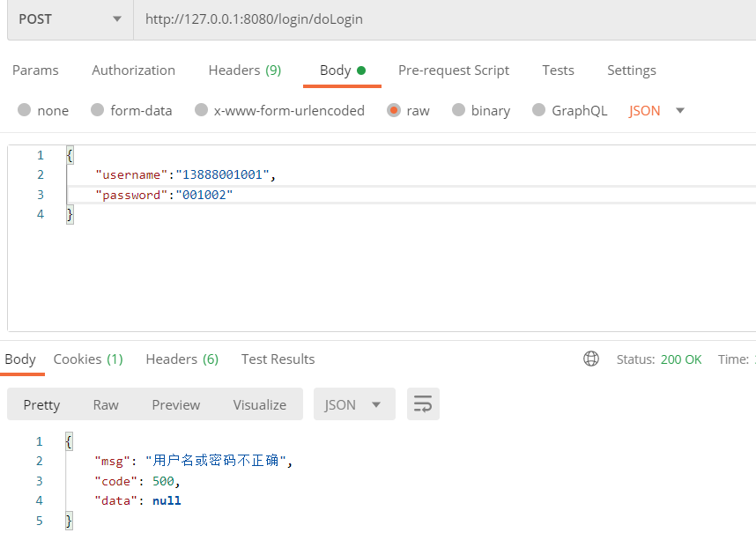Screen dimensions: 756x555
Task: Switch response view to Raw
Action: click(x=106, y=404)
